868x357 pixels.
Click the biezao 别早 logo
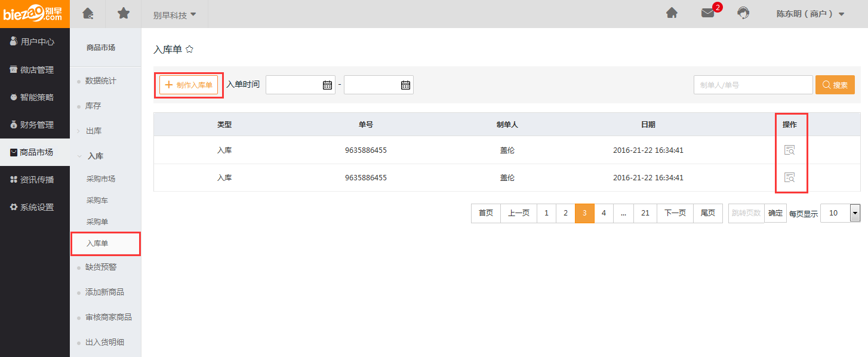35,14
